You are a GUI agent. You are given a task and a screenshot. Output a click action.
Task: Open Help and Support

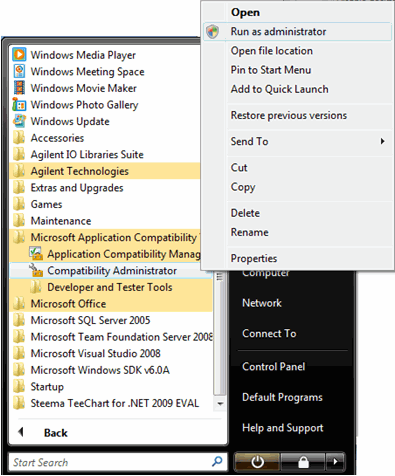283,428
